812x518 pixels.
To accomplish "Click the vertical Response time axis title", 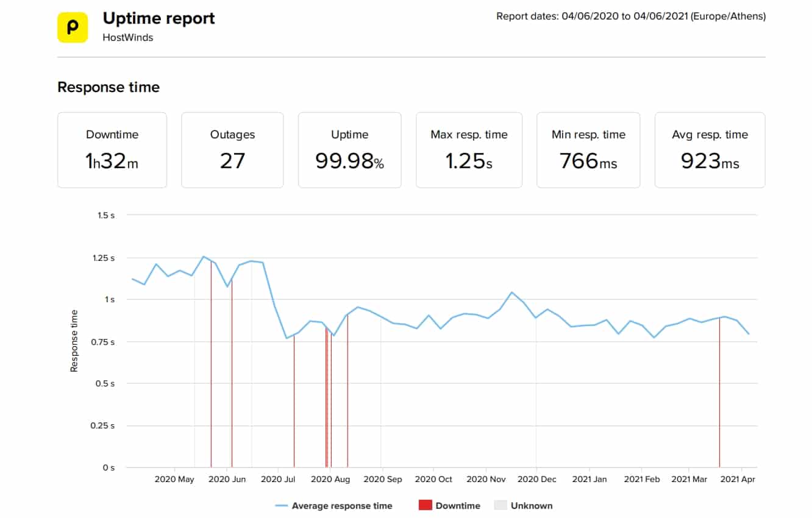I will pos(74,341).
